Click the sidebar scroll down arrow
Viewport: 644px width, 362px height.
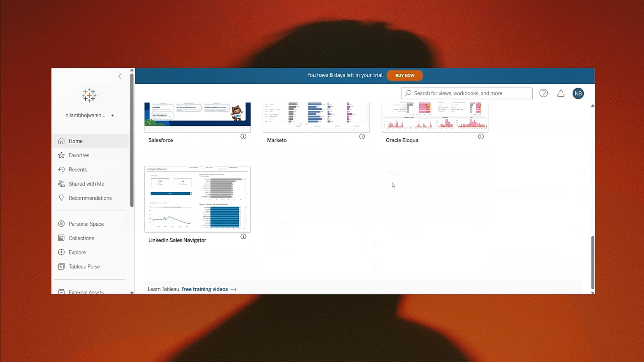[x=132, y=292]
